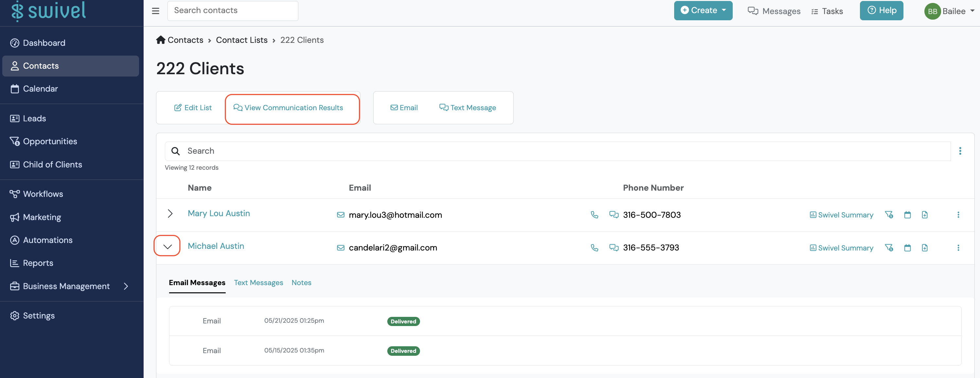Switch to the Notes tab
The image size is (980, 378).
[x=301, y=283]
